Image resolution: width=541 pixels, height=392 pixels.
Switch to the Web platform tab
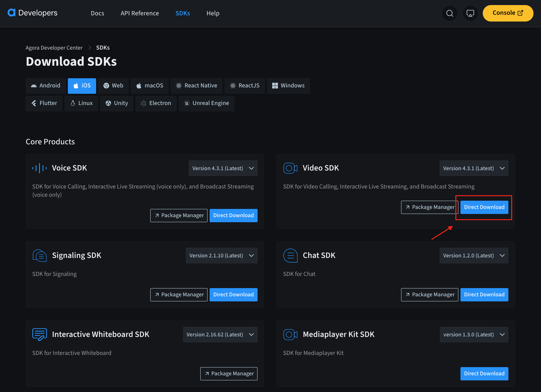113,86
